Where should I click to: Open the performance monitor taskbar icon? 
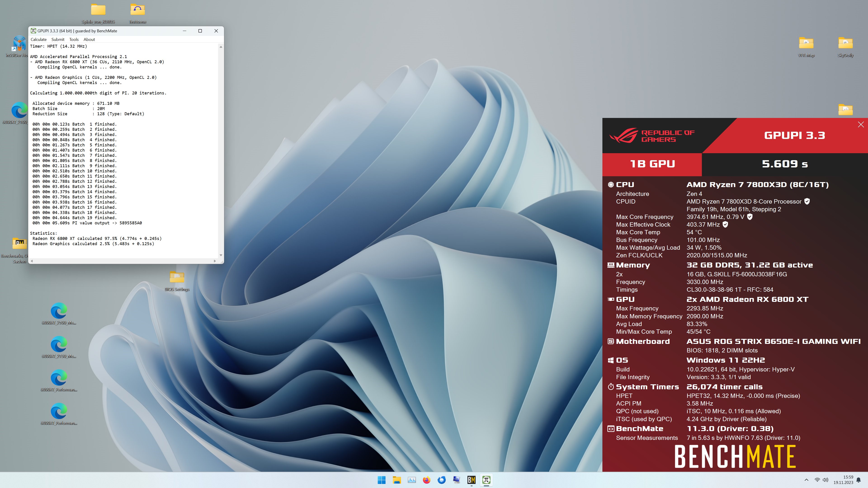tap(412, 480)
